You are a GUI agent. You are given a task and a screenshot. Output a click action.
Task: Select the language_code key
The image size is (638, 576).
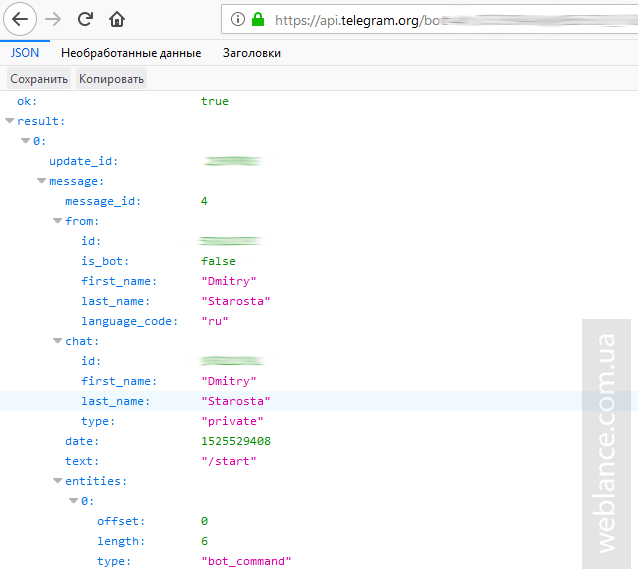129,321
